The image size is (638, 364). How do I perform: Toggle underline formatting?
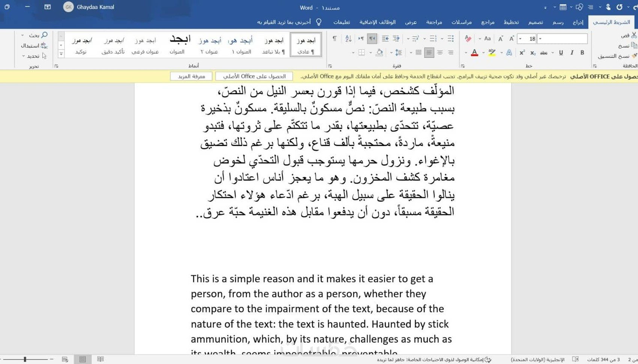click(561, 53)
